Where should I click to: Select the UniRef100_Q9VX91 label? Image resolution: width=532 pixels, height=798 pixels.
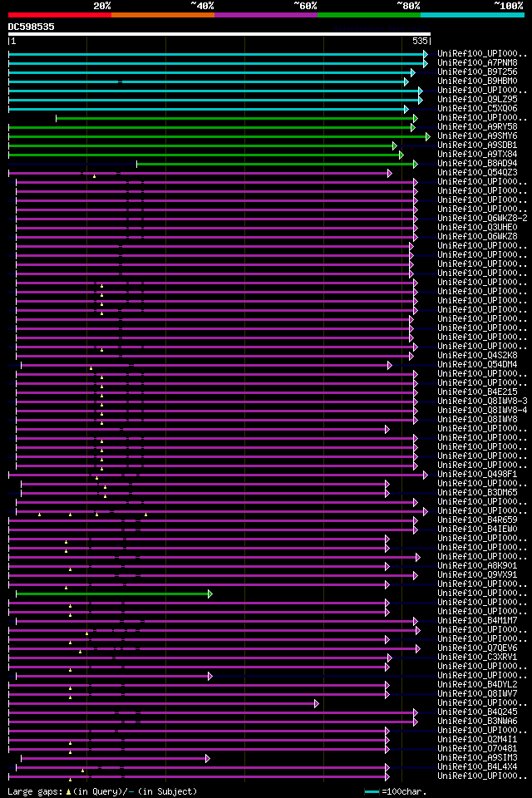(x=477, y=574)
